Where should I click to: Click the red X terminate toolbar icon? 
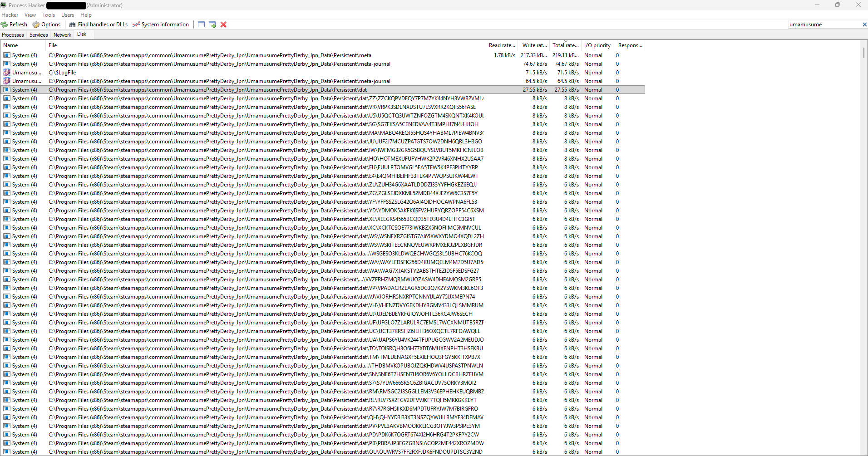[223, 25]
